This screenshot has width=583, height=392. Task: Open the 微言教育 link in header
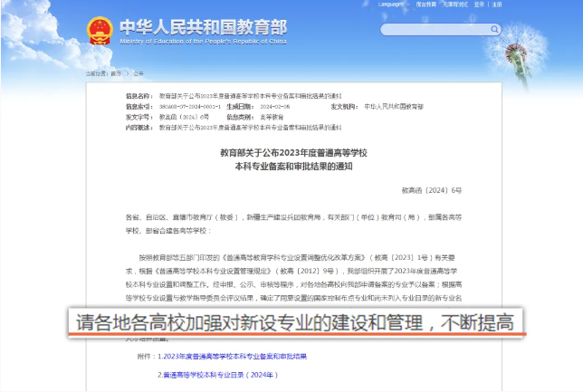[426, 5]
